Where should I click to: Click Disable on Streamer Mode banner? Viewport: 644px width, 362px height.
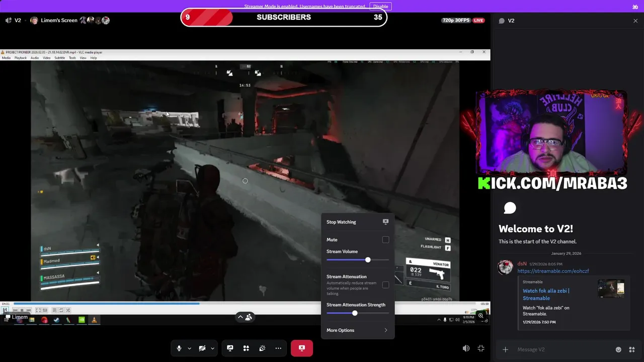pyautogui.click(x=380, y=7)
